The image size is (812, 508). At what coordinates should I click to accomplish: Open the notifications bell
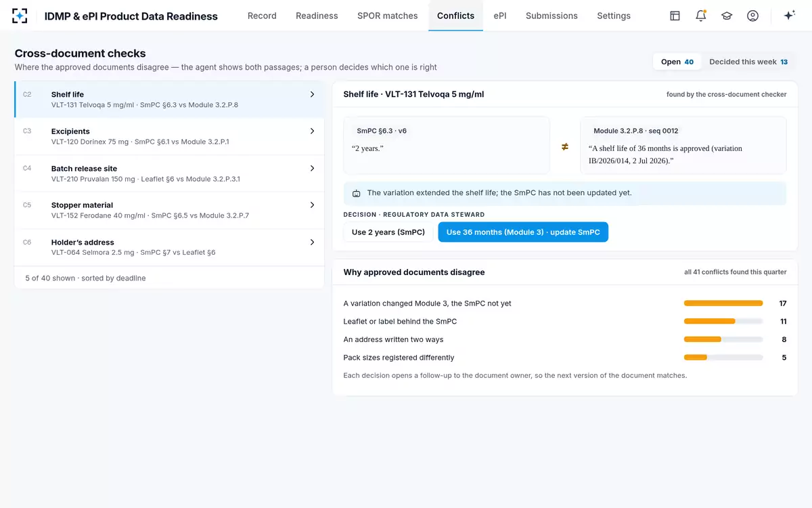[701, 16]
